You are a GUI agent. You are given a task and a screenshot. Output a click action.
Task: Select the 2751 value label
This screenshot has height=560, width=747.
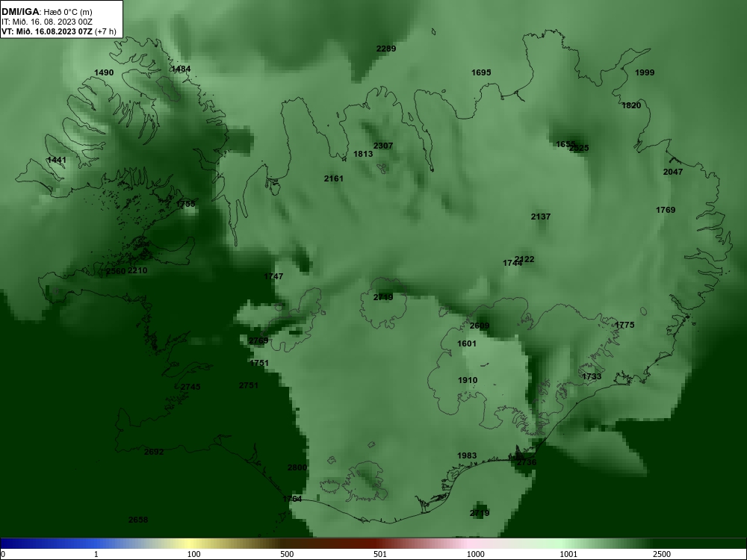(x=248, y=385)
